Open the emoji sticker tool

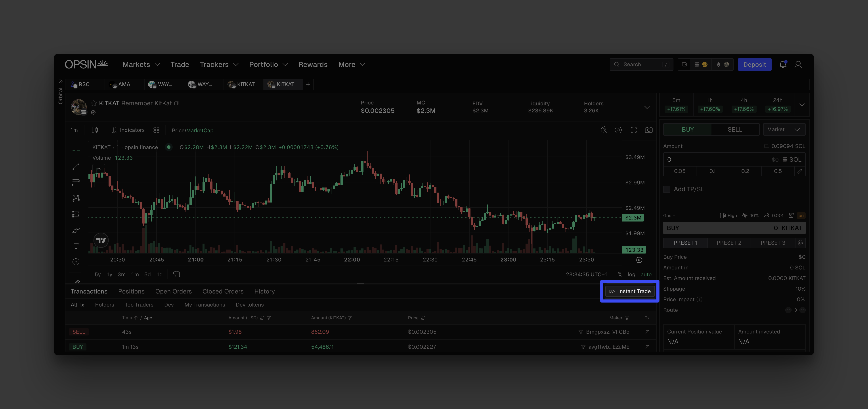pyautogui.click(x=76, y=262)
